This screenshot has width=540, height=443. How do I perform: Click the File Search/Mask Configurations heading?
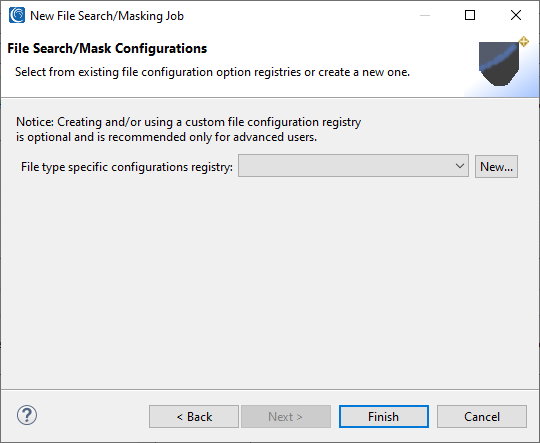click(x=107, y=49)
